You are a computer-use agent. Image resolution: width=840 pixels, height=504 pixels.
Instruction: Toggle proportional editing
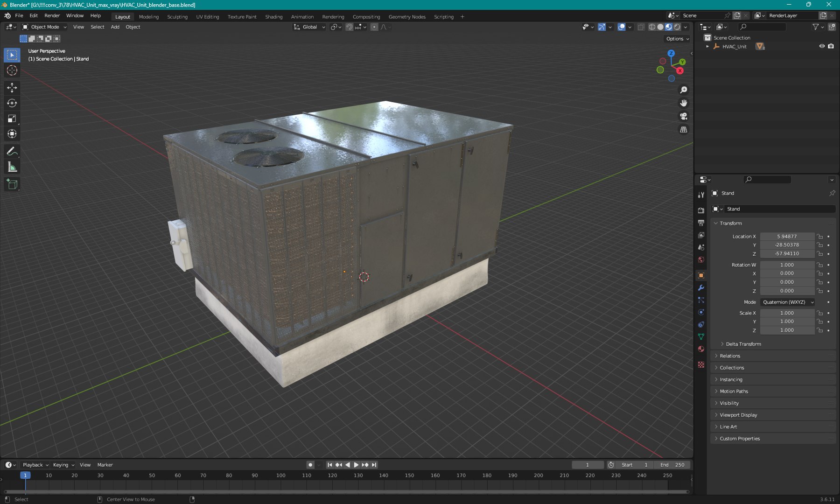(x=374, y=27)
